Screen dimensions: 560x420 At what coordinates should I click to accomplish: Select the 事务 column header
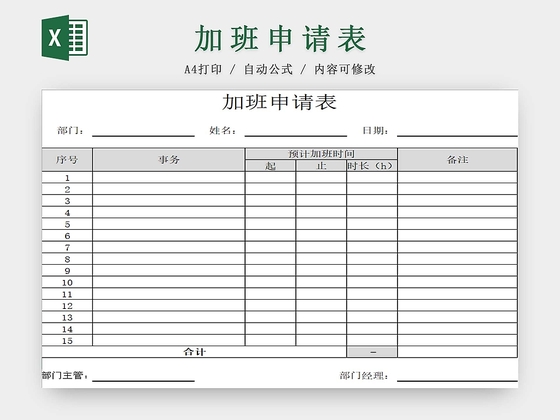click(169, 160)
